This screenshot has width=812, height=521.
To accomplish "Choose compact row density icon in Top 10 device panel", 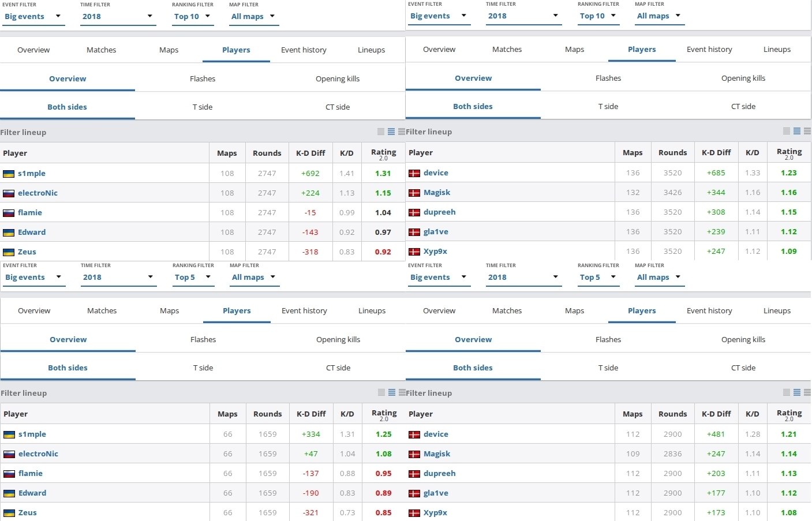I will click(x=787, y=131).
